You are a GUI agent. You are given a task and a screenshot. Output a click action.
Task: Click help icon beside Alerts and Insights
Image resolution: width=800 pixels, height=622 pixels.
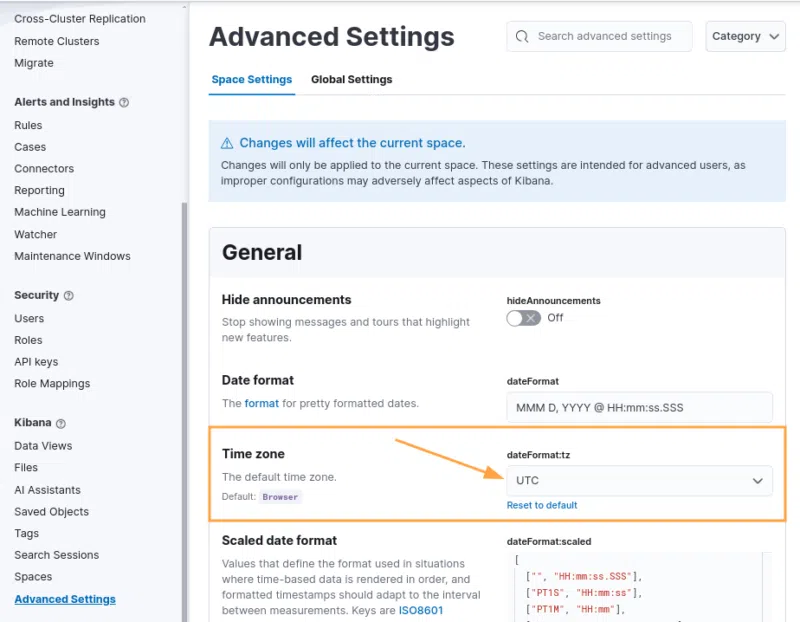click(x=124, y=102)
